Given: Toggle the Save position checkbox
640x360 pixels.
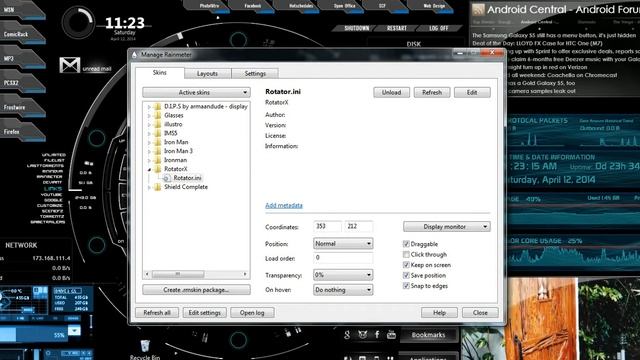Looking at the screenshot, I should click(406, 276).
